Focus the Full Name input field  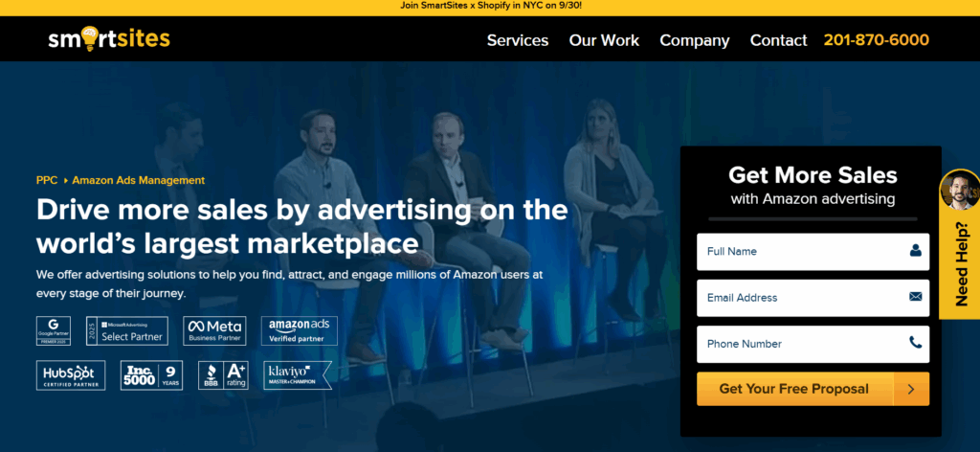pyautogui.click(x=802, y=252)
